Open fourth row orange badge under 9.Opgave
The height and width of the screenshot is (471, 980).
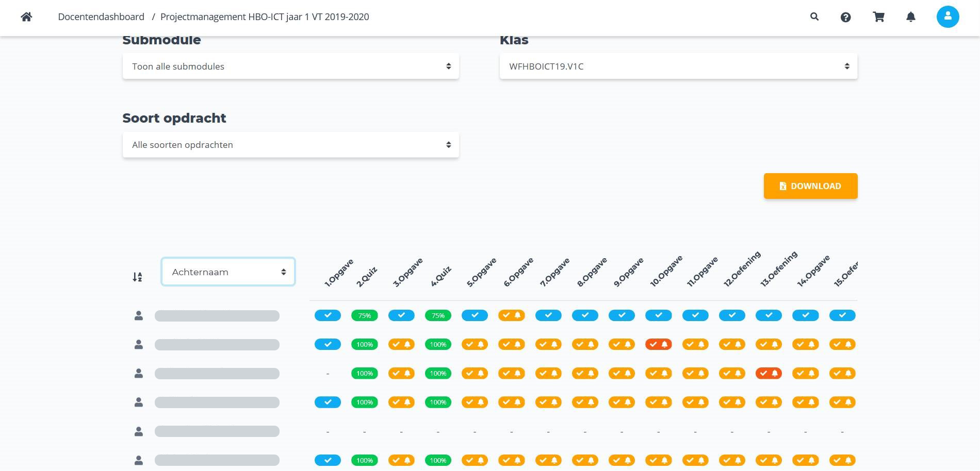pos(622,402)
